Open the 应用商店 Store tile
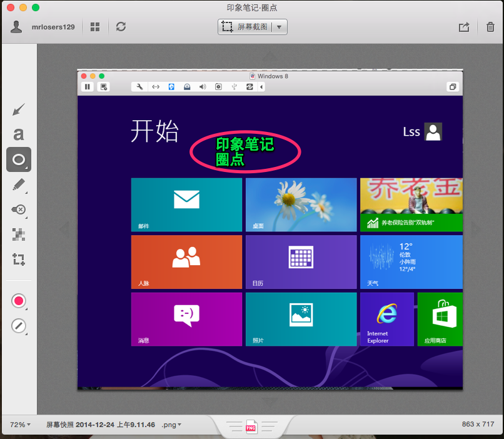 (440, 319)
